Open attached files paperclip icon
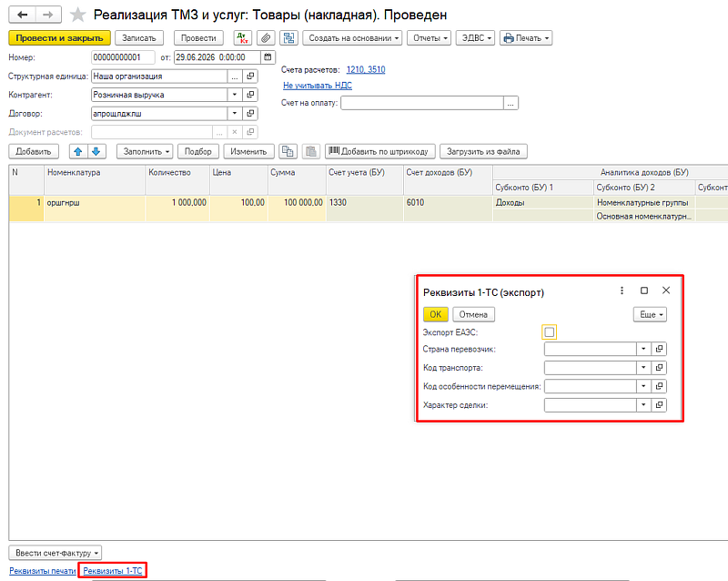This screenshot has width=728, height=581. 266,38
